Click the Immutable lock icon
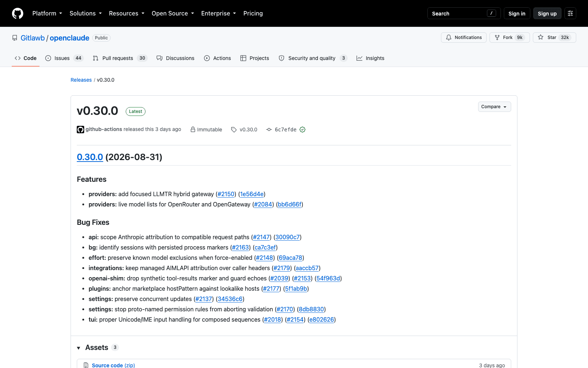 pos(193,130)
